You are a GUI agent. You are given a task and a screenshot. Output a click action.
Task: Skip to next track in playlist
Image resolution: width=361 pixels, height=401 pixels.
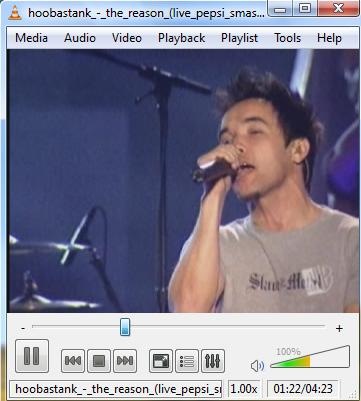pyautogui.click(x=125, y=361)
